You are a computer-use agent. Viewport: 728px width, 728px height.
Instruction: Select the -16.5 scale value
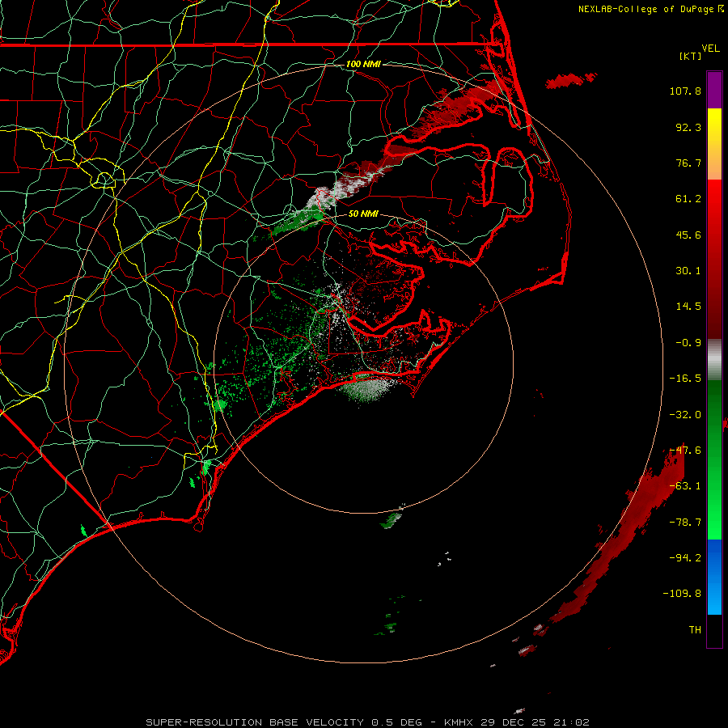coord(685,379)
